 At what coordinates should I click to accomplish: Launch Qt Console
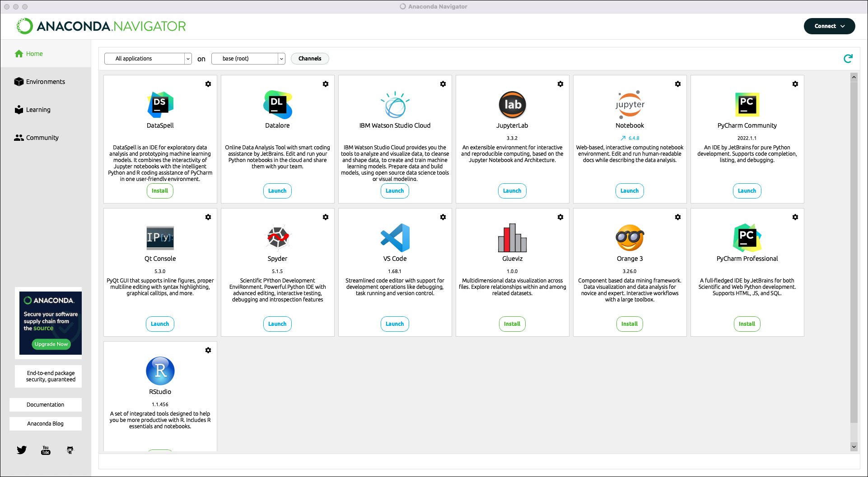(x=160, y=324)
